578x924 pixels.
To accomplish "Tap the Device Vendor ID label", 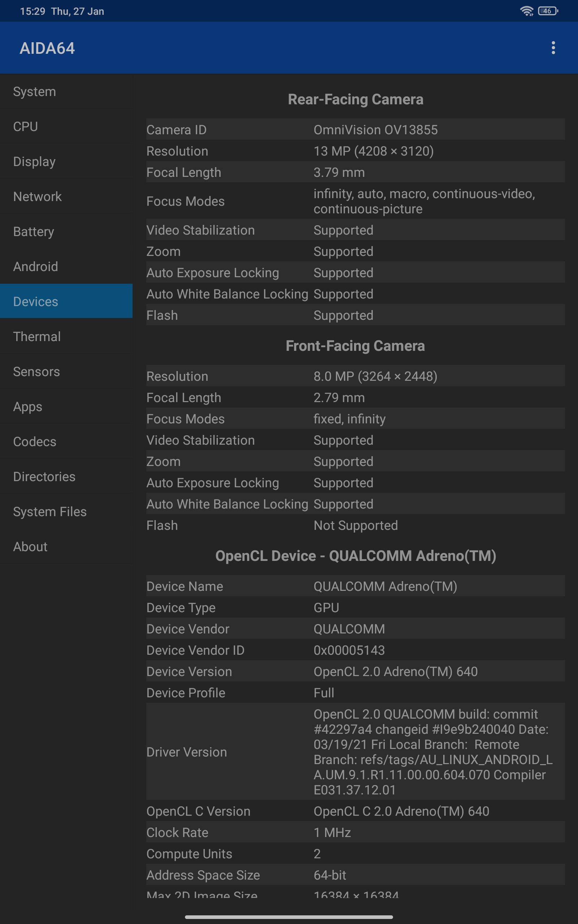I will [x=195, y=651].
